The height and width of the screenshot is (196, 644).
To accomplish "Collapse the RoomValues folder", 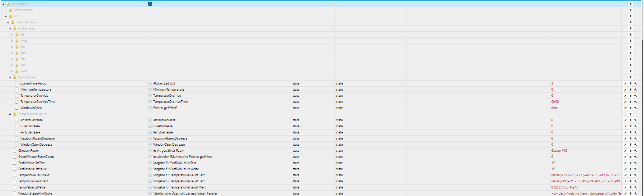I will pos(10,77).
